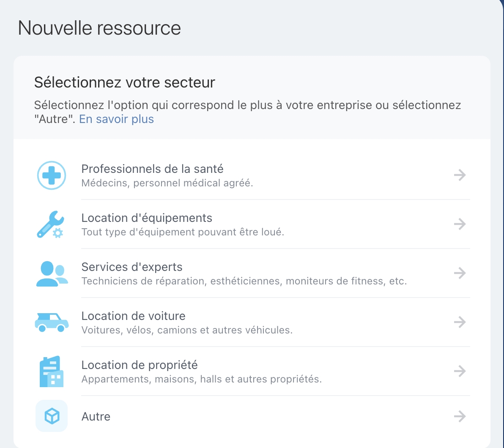
Task: Select Services d'experts sector
Action: point(132,267)
